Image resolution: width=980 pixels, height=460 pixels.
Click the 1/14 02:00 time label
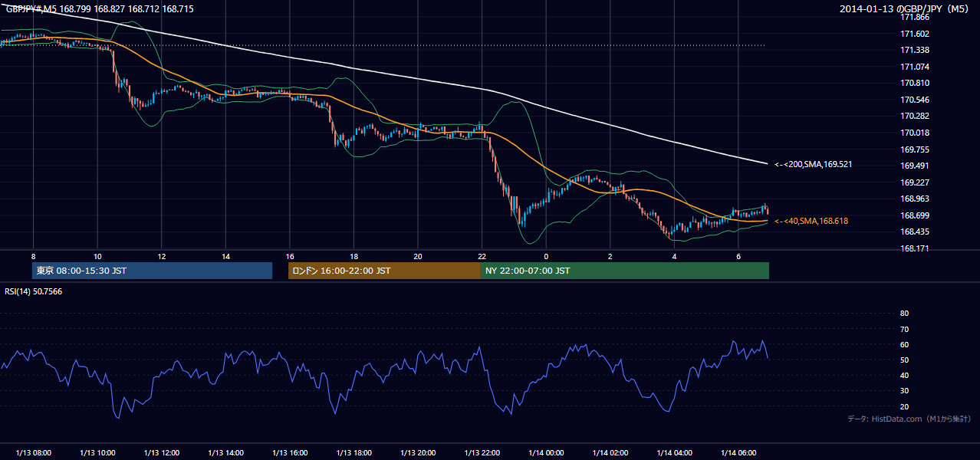[x=610, y=453]
